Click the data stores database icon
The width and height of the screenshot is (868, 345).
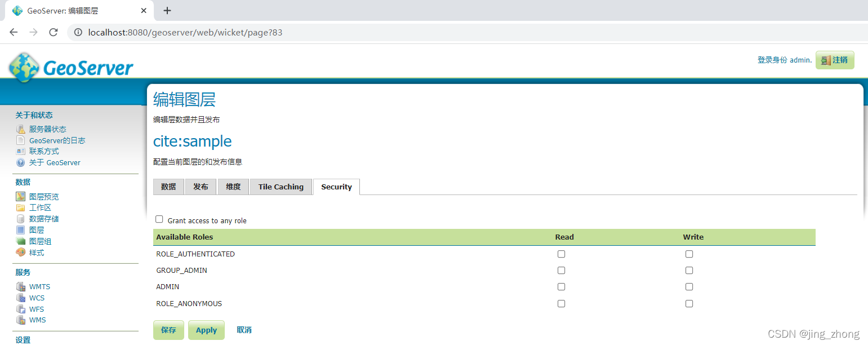[21, 219]
